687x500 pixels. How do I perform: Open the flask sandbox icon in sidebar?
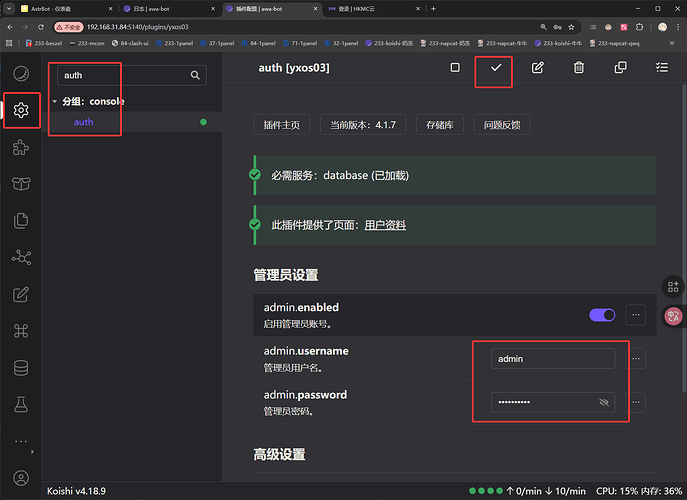[x=22, y=405]
